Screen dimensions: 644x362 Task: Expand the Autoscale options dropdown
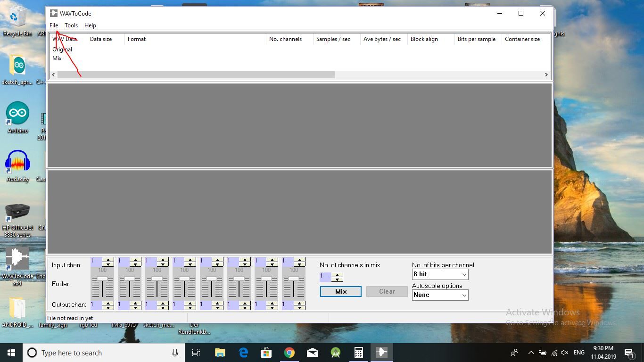pos(440,295)
